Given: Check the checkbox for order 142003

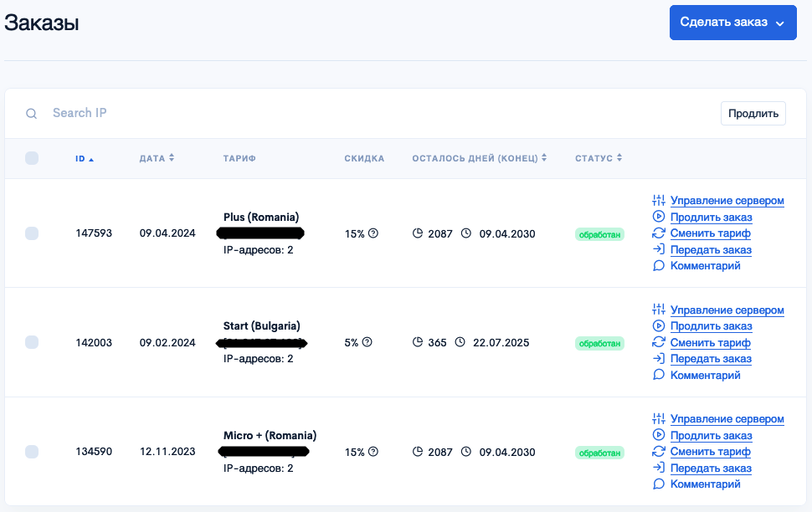Looking at the screenshot, I should click(x=32, y=342).
